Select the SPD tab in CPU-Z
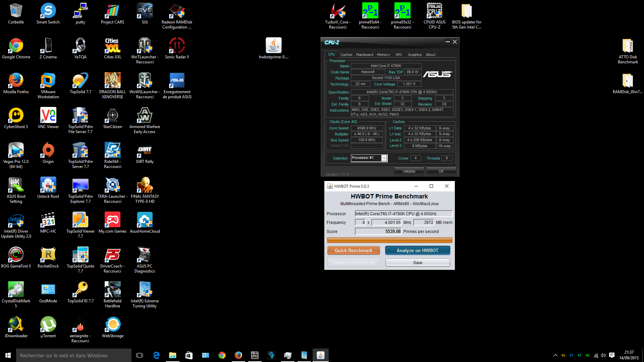 [398, 55]
